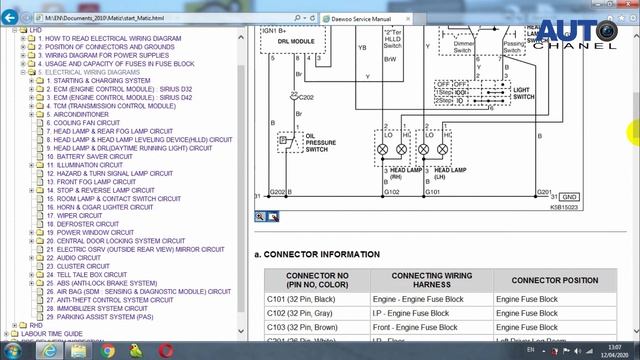The height and width of the screenshot is (360, 640).
Task: Expand Wiring Diagram For Power Supplies node
Action: (x=23, y=56)
